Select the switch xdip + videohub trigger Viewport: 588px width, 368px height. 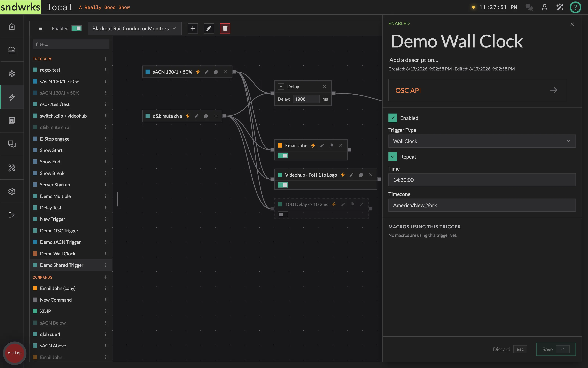pos(71,116)
